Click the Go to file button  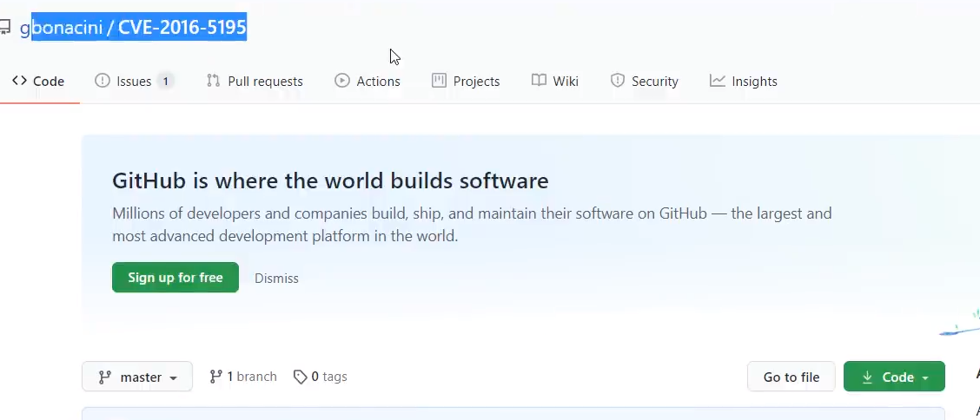[791, 377]
